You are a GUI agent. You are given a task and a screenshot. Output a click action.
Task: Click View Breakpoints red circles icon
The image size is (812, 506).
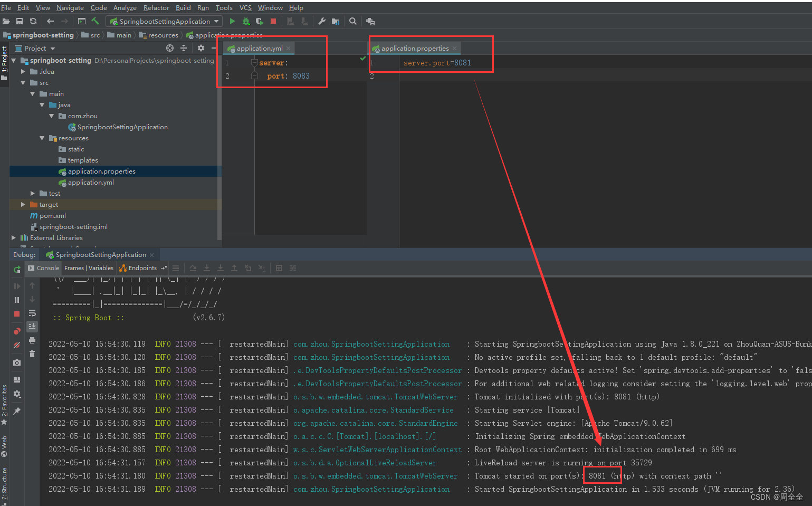[x=17, y=331]
